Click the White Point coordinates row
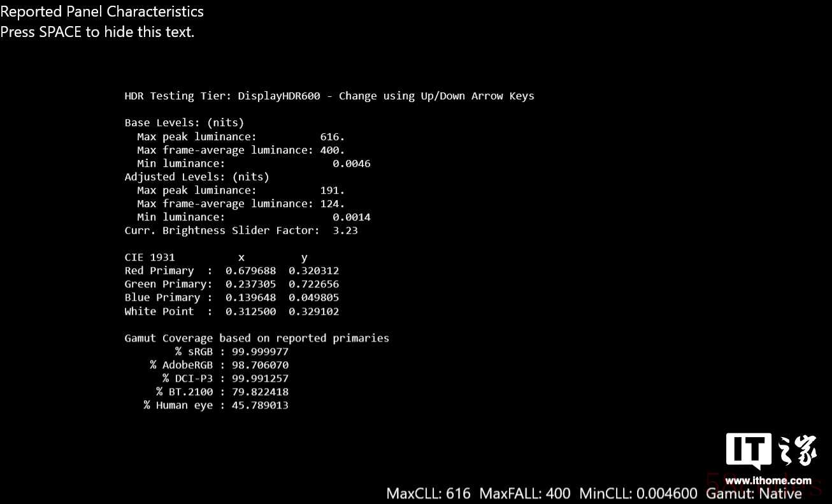 (232, 312)
